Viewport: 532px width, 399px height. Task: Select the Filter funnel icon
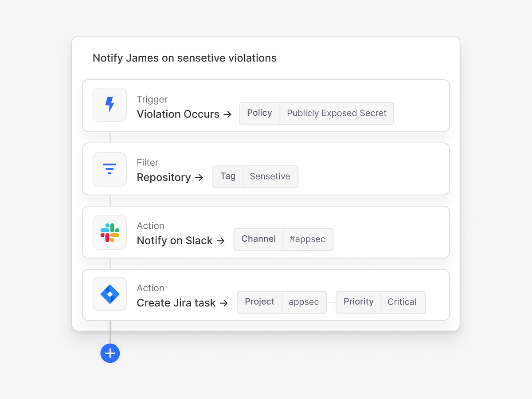(110, 169)
